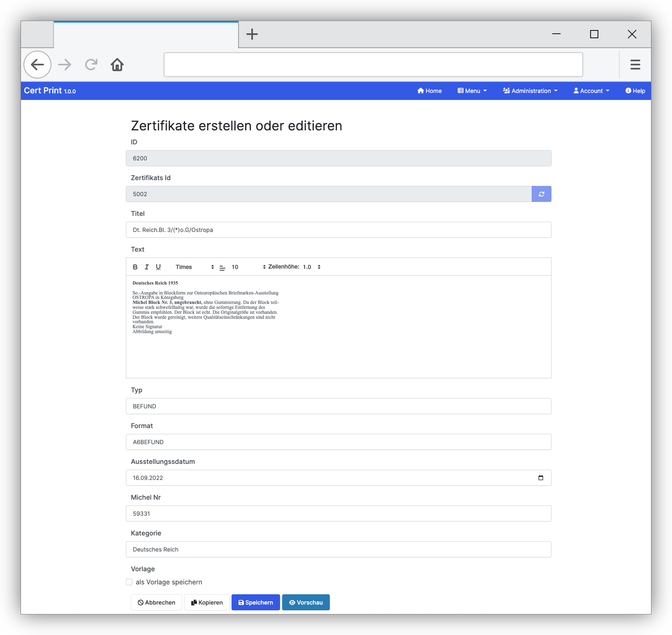
Task: Go back with the browser back arrow
Action: 37,65
